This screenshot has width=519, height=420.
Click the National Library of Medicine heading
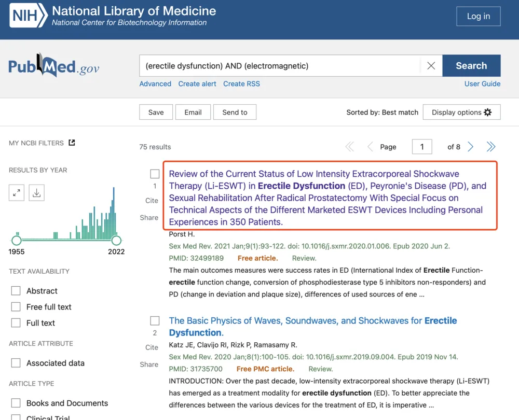tap(134, 11)
